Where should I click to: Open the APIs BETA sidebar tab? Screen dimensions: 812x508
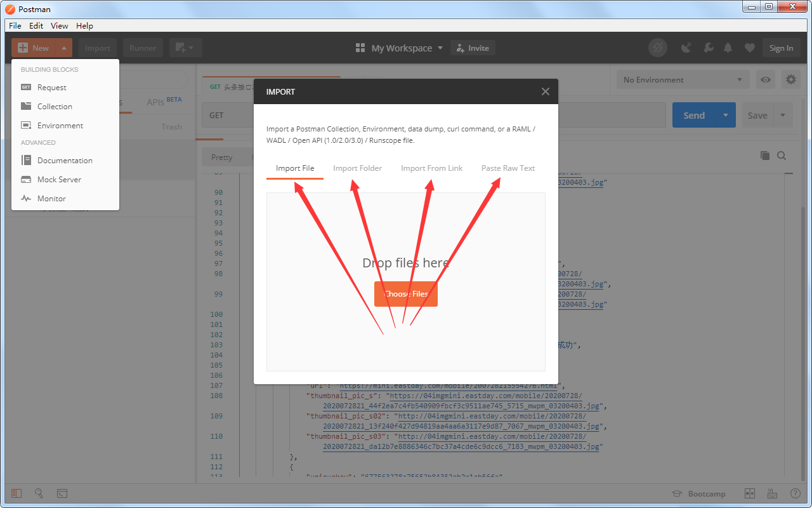coord(164,102)
